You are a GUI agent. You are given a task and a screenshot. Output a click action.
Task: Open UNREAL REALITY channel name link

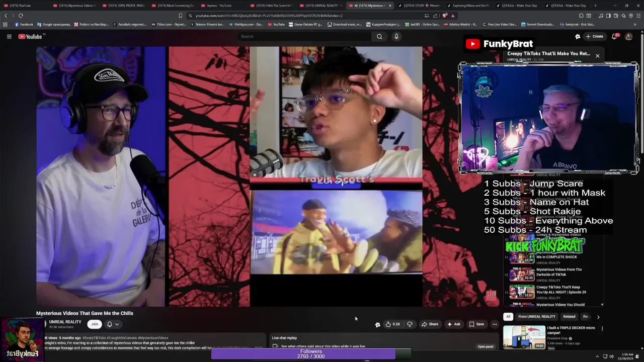tap(65, 322)
